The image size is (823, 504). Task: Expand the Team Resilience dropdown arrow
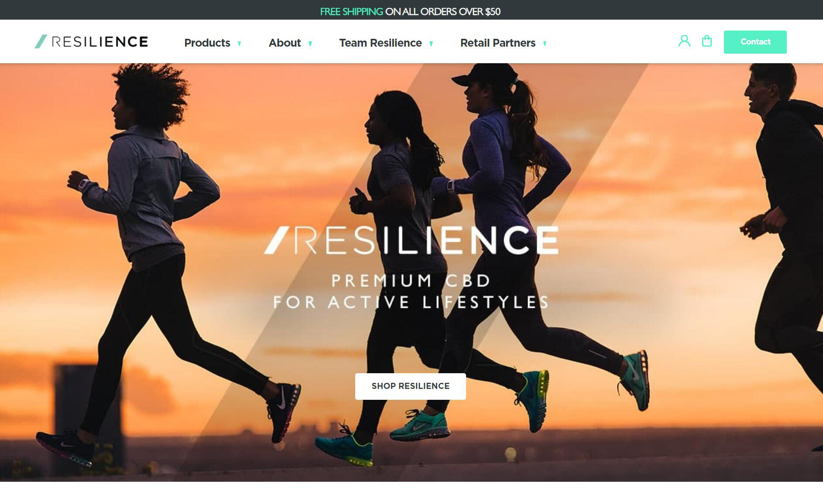(x=431, y=44)
